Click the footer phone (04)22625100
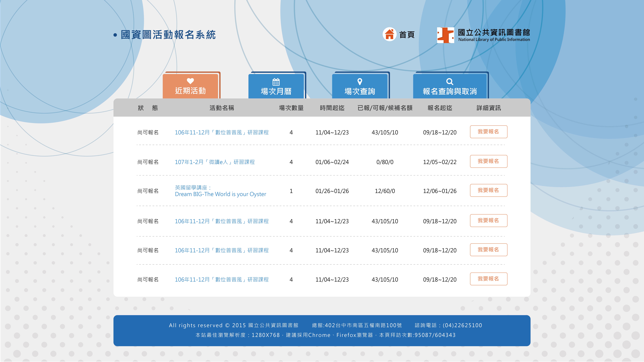The image size is (644, 362). tap(462, 325)
